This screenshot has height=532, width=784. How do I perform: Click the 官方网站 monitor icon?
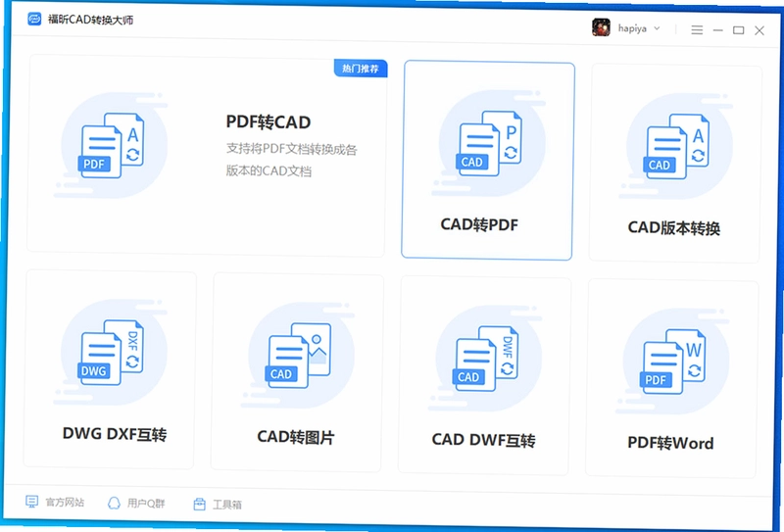[x=32, y=502]
